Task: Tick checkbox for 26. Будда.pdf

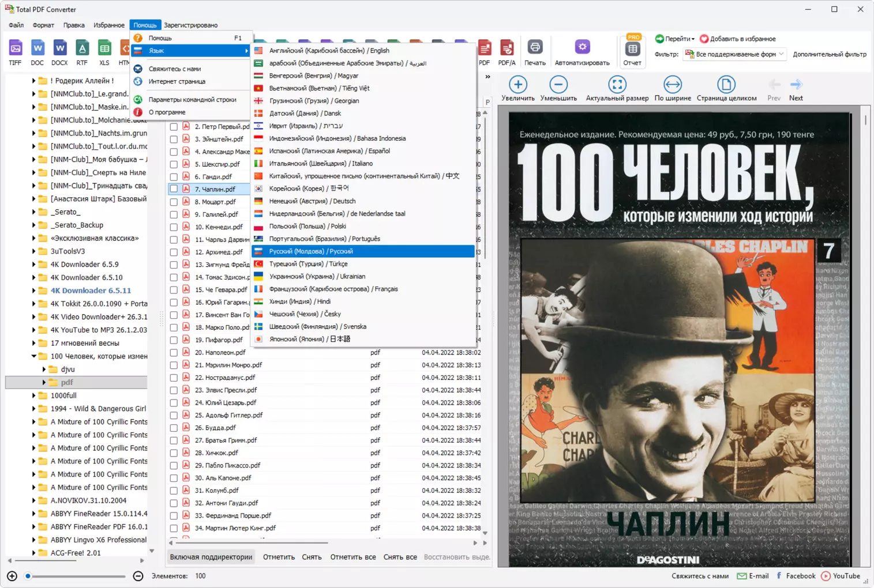Action: 174,428
